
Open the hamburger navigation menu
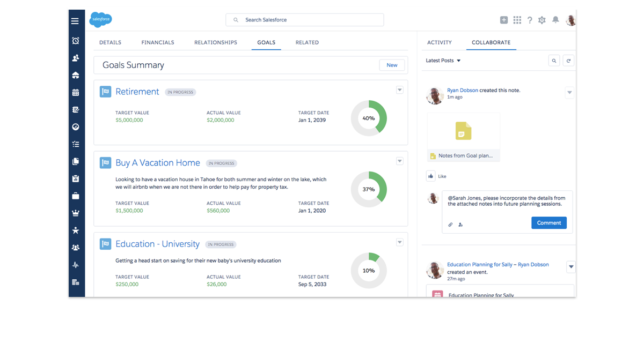tap(75, 21)
